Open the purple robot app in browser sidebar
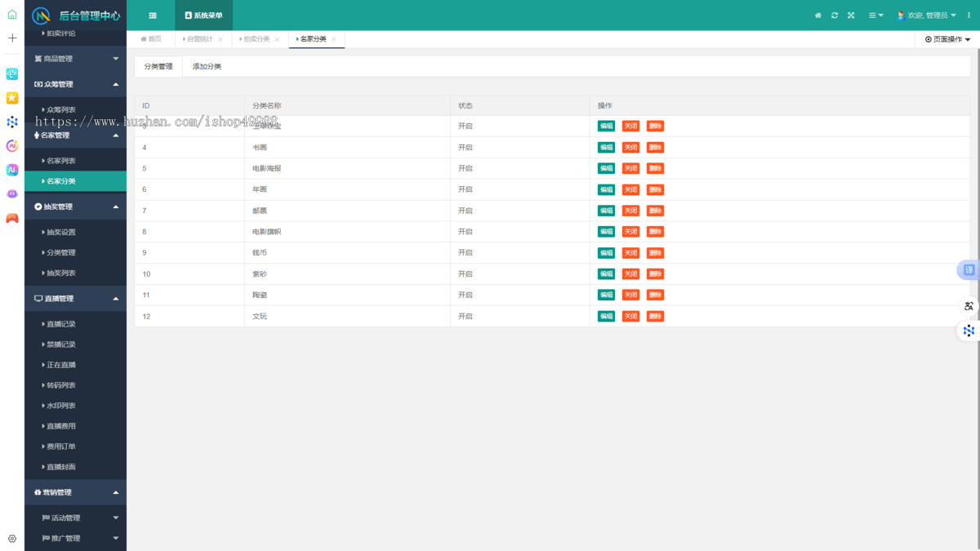Screen dimensions: 980x551 tap(12, 194)
